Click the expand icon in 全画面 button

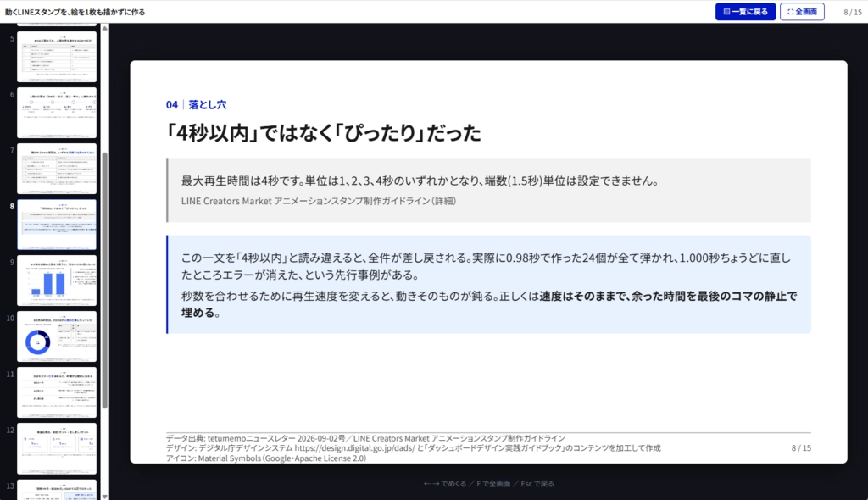791,12
